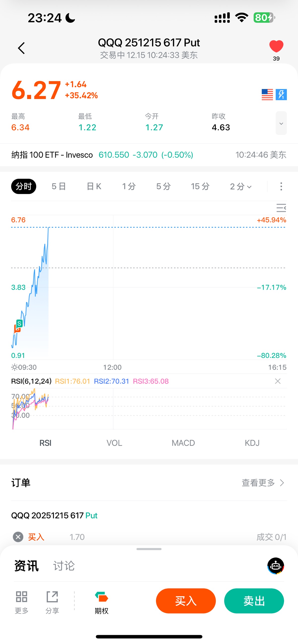Screen dimensions: 298x644
Task: Tap the blue lightning real-time quote icon
Action: [x=281, y=94]
